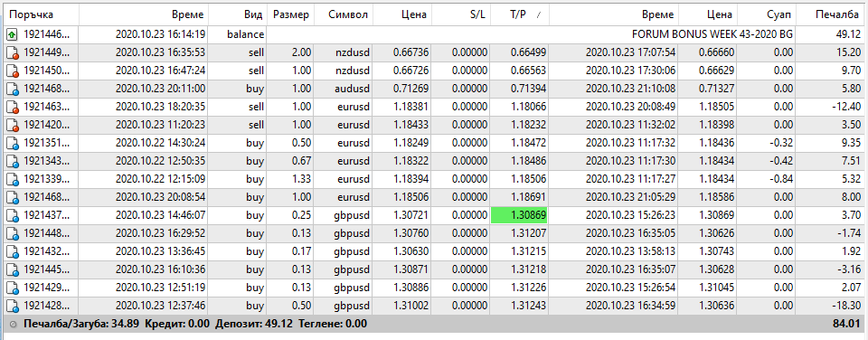Click the close price 0.66660
The image size is (868, 340).
point(717,53)
